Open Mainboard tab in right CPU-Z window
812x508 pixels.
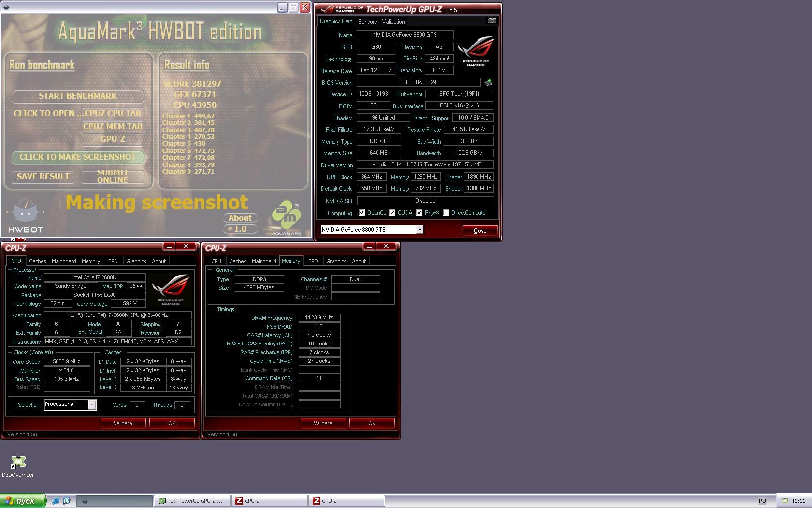tap(264, 261)
